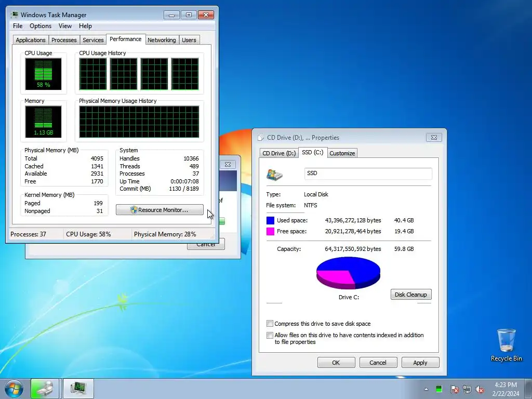Image resolution: width=532 pixels, height=399 pixels.
Task: Click the partly hidden Cancel button behind Task Manager
Action: tap(206, 245)
